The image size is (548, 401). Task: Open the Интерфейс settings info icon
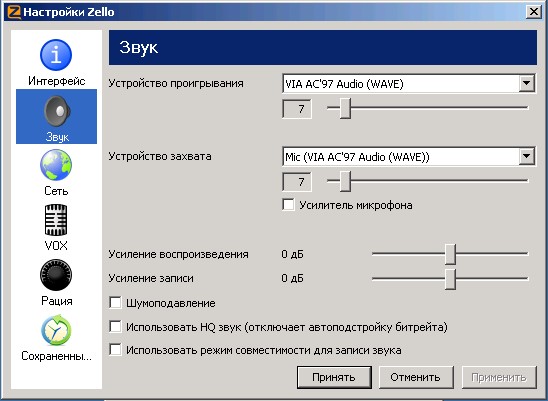point(56,55)
